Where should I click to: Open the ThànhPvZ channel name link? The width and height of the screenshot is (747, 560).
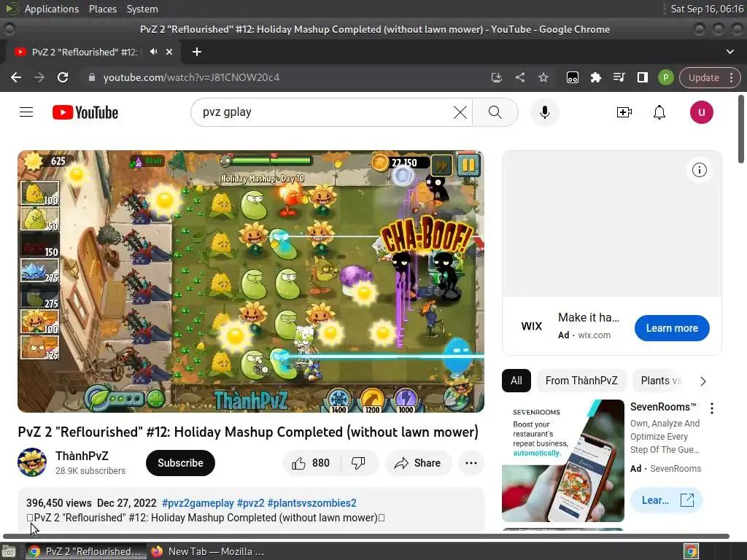pos(82,456)
